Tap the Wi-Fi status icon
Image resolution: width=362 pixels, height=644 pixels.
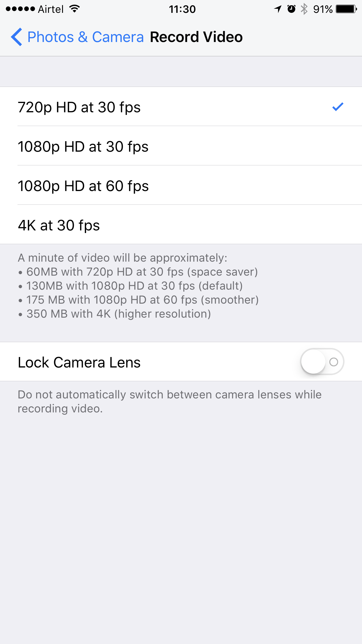tap(75, 9)
